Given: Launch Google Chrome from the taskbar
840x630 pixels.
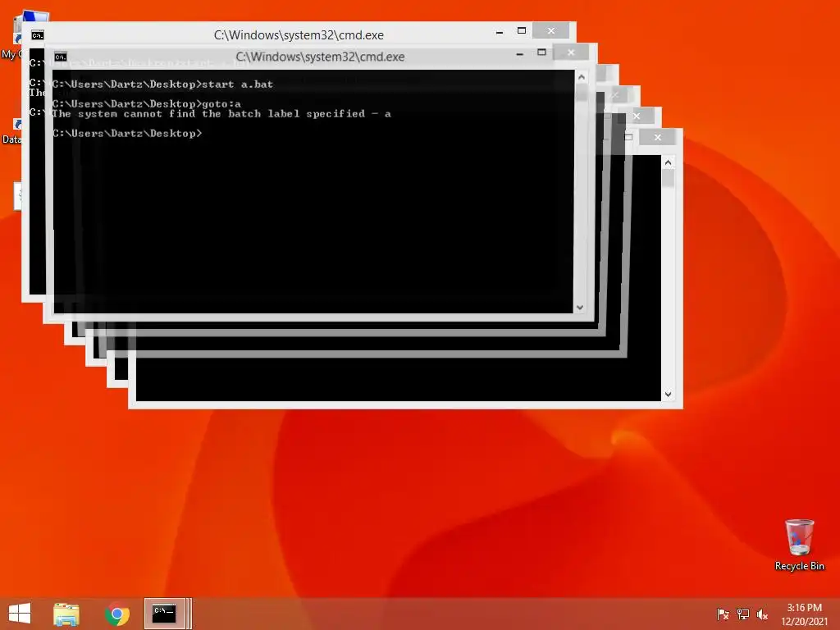Looking at the screenshot, I should point(116,614).
